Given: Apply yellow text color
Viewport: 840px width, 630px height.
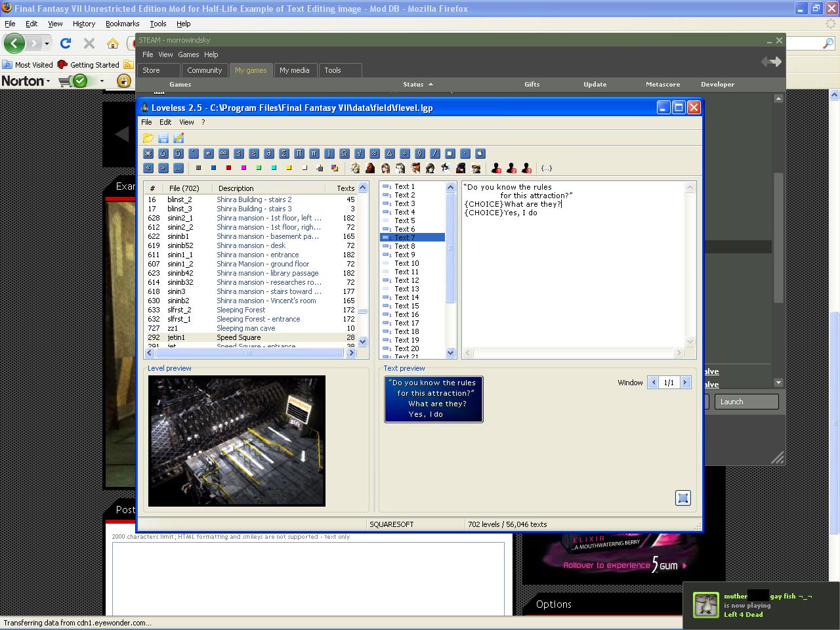Looking at the screenshot, I should coord(289,168).
